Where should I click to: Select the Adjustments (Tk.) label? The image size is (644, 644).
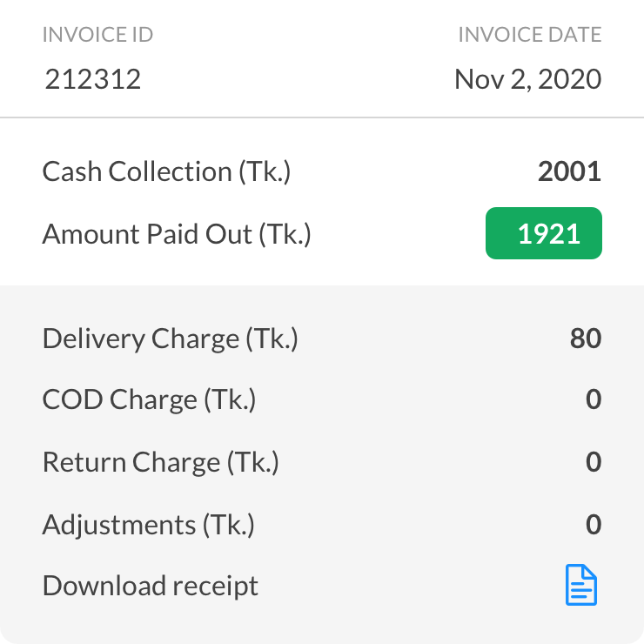[148, 525]
